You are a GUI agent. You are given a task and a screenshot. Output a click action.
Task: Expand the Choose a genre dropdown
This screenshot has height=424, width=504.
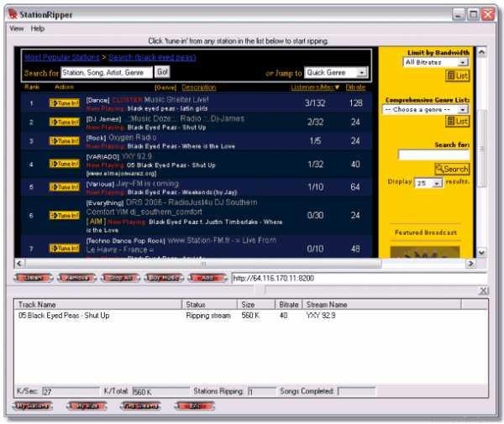463,109
